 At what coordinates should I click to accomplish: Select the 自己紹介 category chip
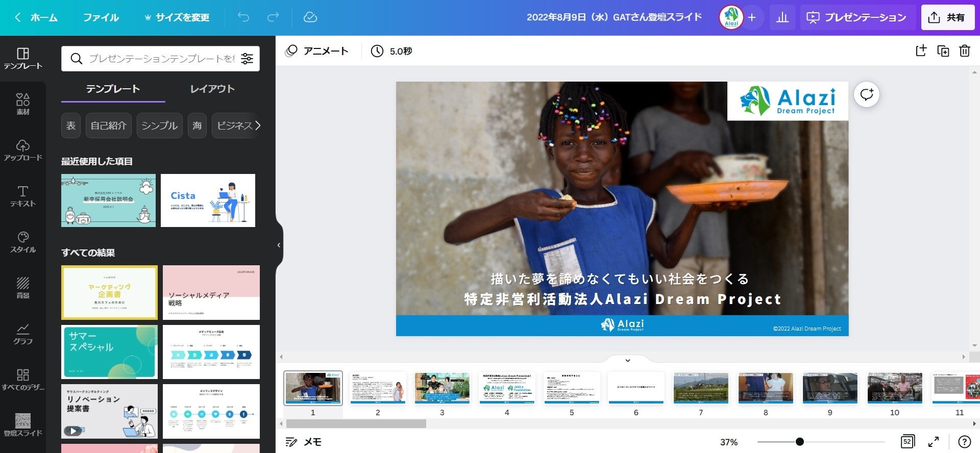108,125
